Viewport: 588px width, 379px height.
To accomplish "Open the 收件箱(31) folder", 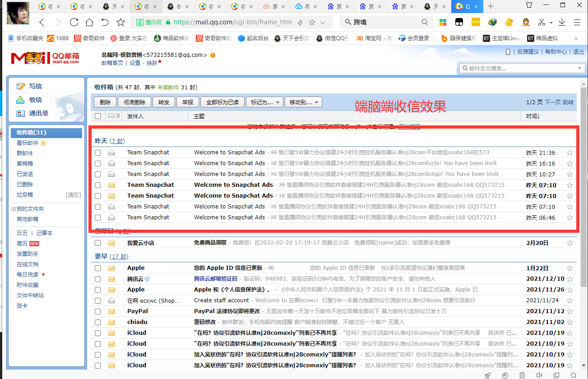I will tap(46, 133).
